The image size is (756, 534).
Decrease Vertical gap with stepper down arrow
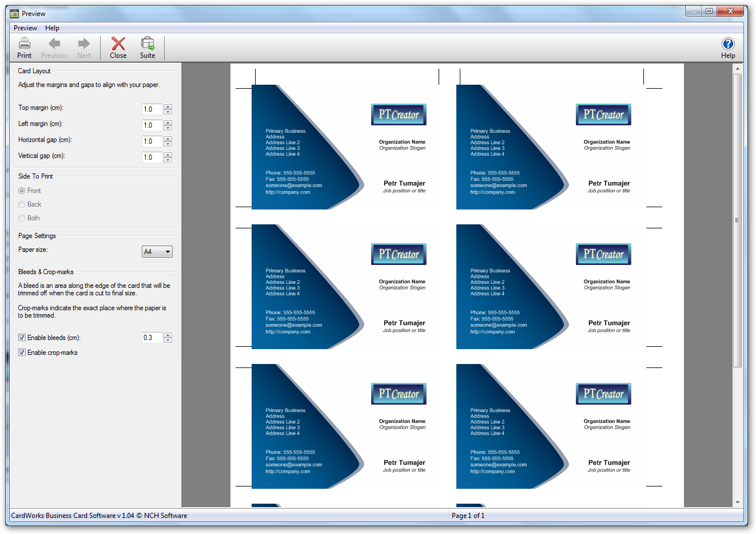click(x=168, y=160)
